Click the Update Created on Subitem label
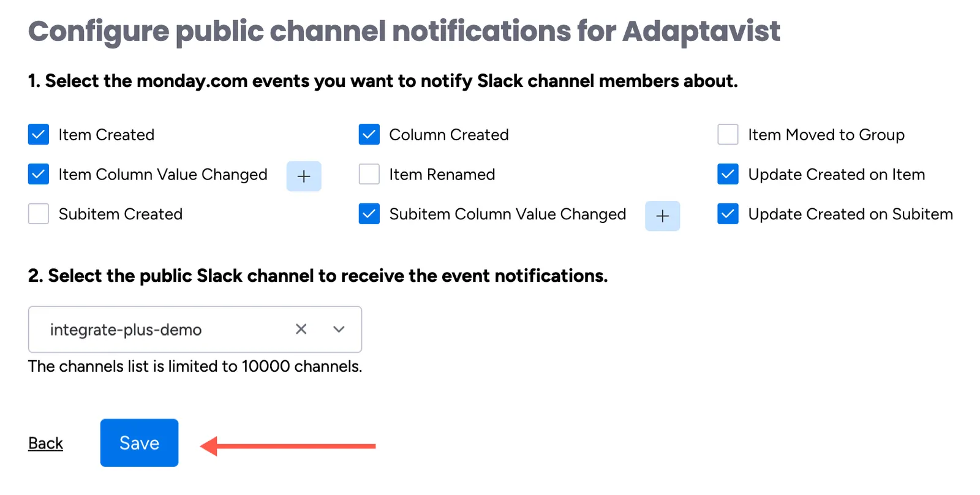The image size is (980, 495). coord(851,214)
